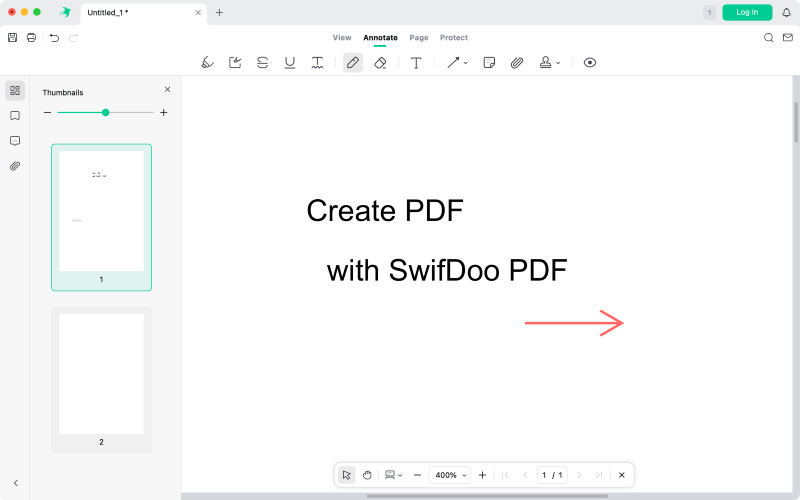Close the Thumbnails panel

click(x=167, y=89)
